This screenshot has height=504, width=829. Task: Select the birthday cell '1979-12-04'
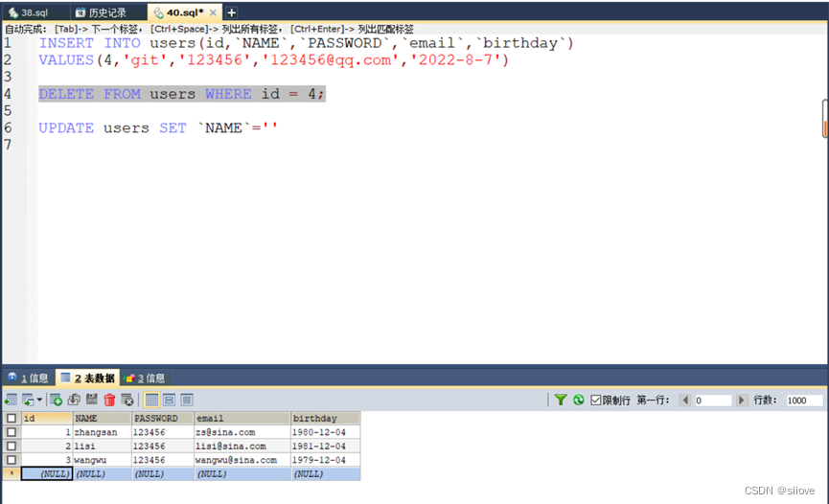(325, 460)
